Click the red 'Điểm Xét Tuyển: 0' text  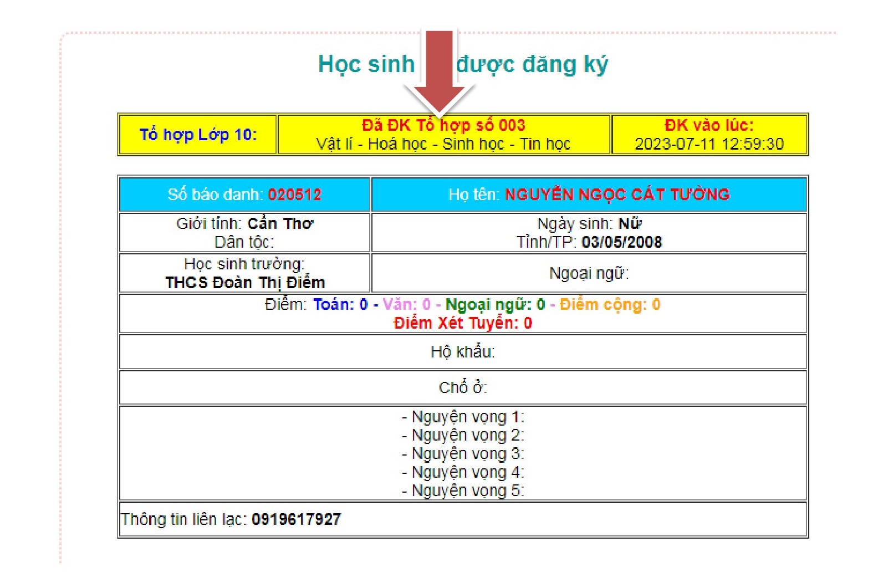click(462, 323)
